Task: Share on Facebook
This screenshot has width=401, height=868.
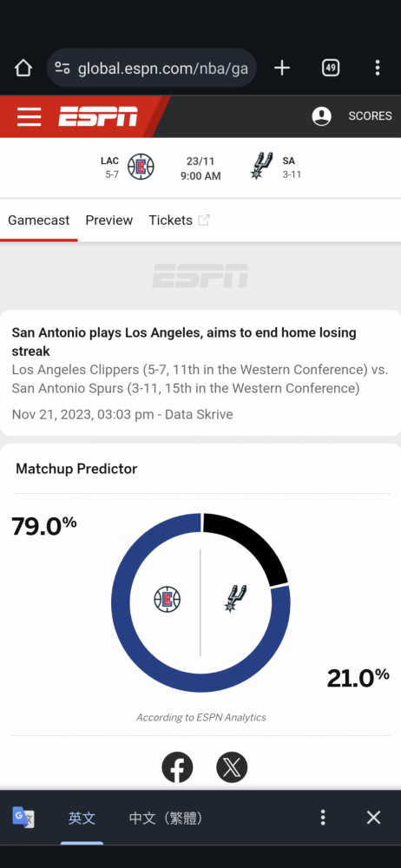Action: pyautogui.click(x=177, y=767)
